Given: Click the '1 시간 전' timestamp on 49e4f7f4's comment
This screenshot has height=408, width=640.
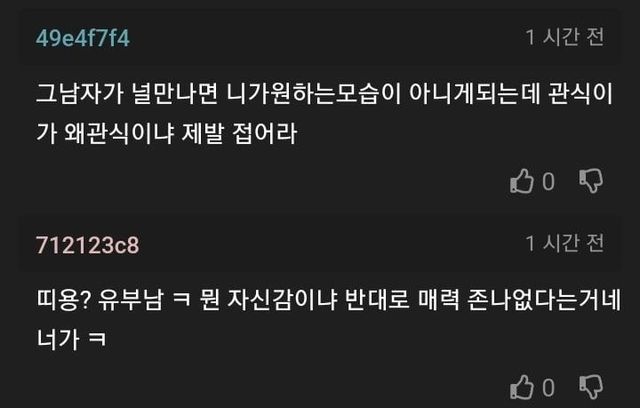Looking at the screenshot, I should pos(565,37).
